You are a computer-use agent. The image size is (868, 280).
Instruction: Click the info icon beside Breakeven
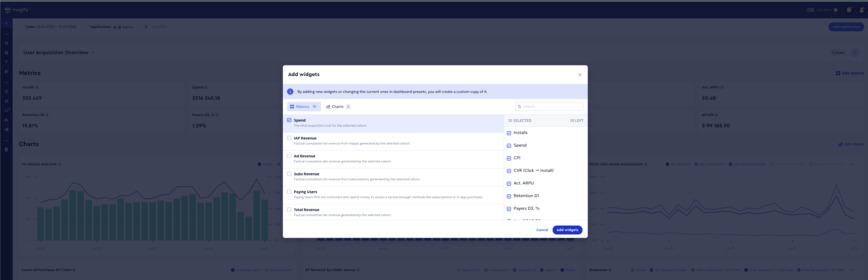[x=610, y=270]
